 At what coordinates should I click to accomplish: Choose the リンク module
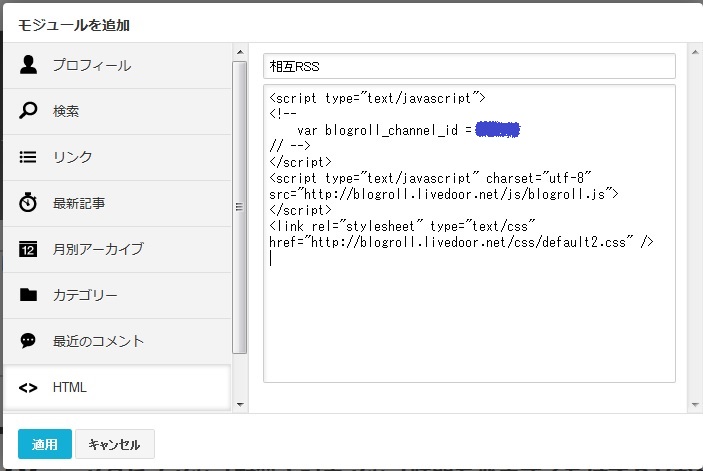tap(73, 157)
